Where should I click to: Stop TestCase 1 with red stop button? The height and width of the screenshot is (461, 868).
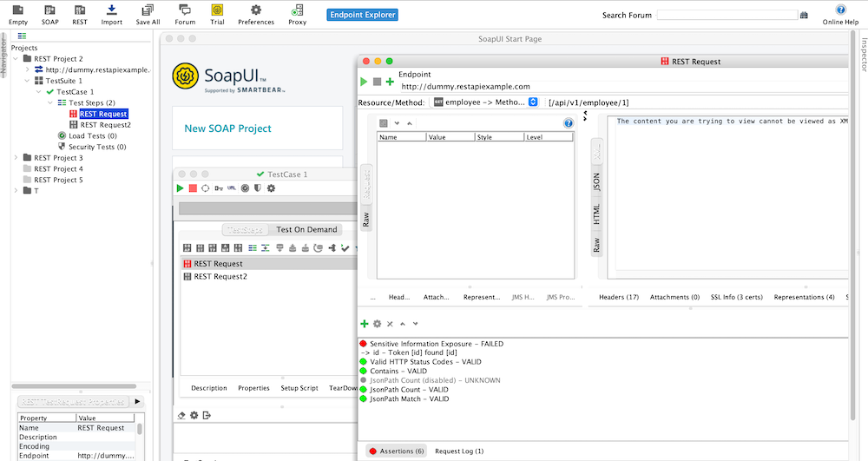(x=193, y=188)
